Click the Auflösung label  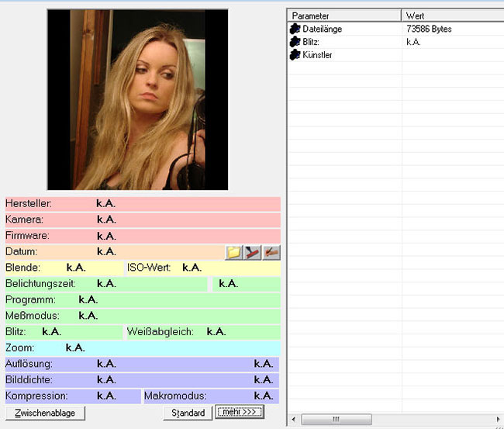click(x=29, y=364)
